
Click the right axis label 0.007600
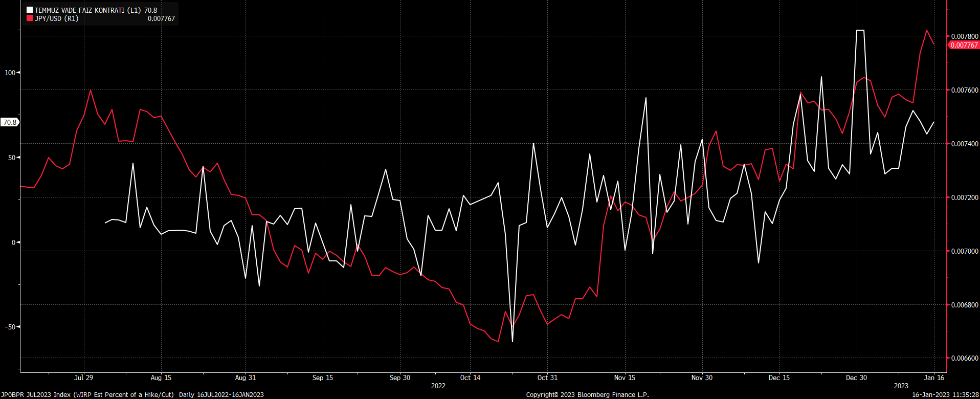(x=965, y=90)
